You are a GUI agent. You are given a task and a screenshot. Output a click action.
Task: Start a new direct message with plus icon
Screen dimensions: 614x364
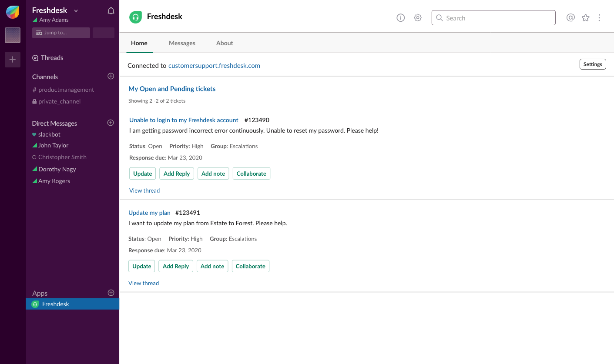(x=111, y=123)
